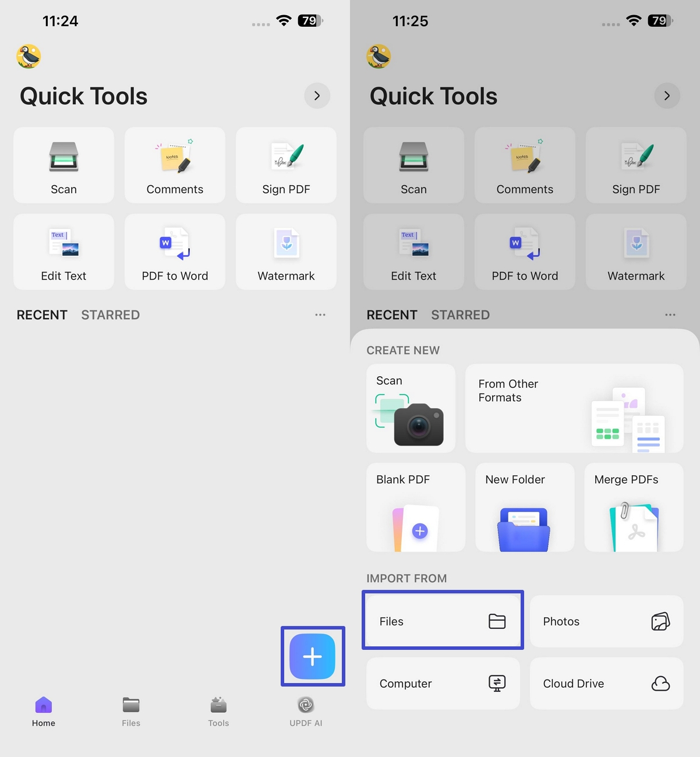Tap the dimmed Comments tool on the 11:25 screen
The width and height of the screenshot is (700, 757).
tap(525, 165)
